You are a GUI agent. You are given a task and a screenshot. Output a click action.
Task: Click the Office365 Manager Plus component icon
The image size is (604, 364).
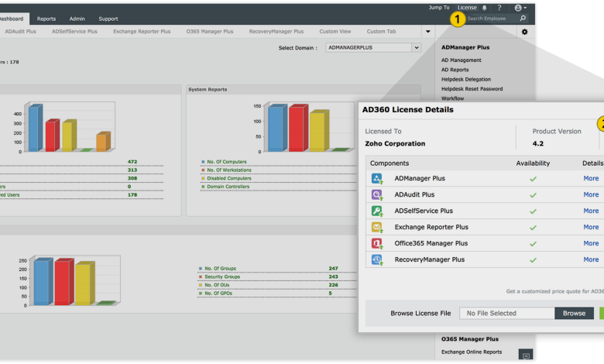click(x=377, y=243)
